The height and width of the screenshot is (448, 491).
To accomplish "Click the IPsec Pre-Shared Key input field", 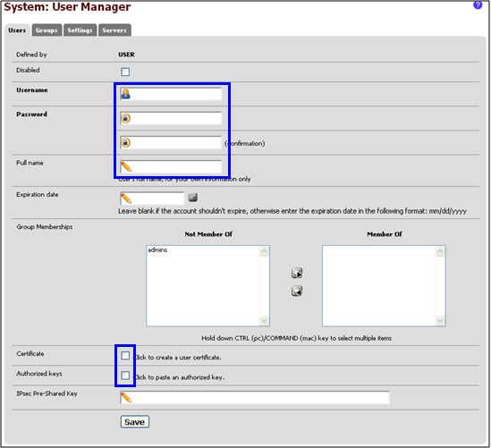I will (255, 398).
